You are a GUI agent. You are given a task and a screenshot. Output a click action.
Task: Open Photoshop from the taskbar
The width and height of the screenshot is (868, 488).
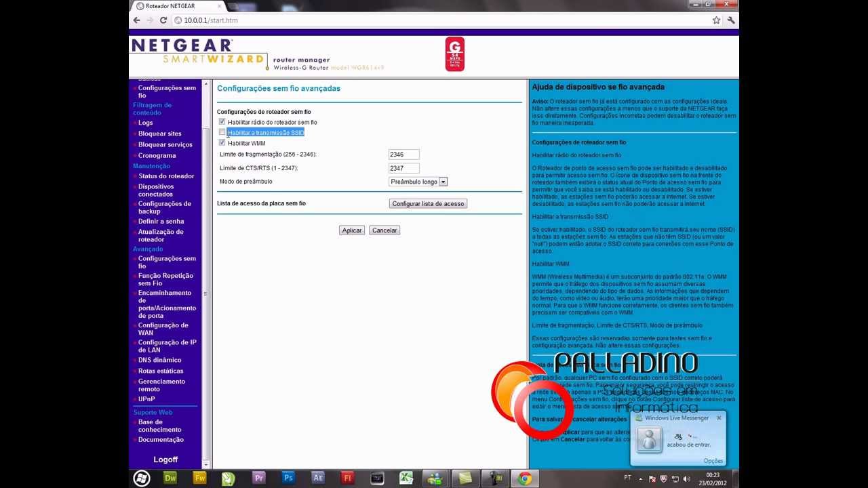288,478
